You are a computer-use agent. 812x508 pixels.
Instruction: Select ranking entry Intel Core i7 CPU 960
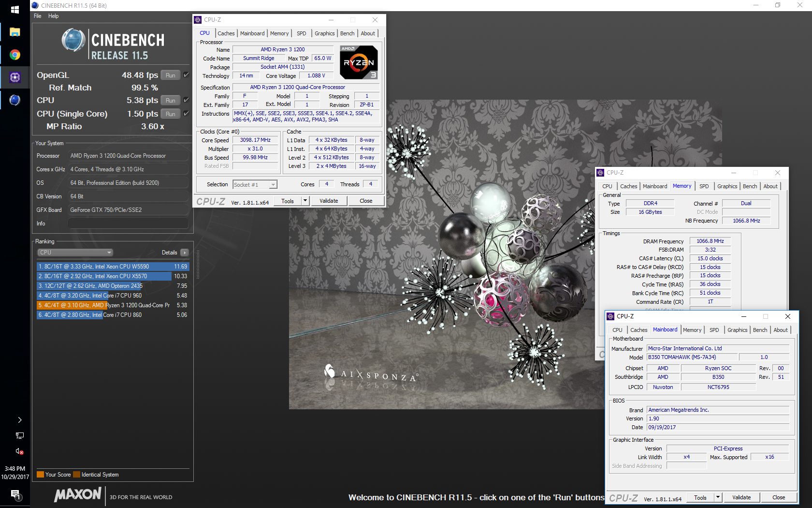[113, 296]
